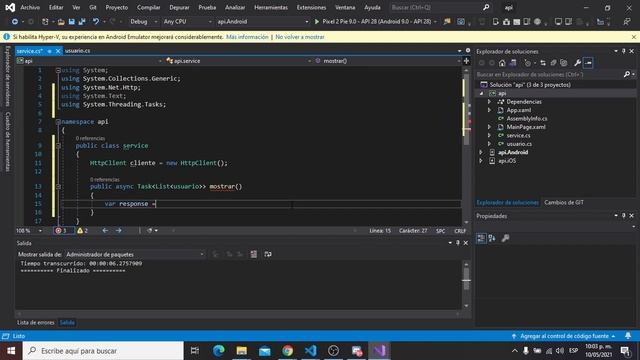The image size is (640, 360).
Task: Click the Properties panel wrench icon
Action: (505, 238)
